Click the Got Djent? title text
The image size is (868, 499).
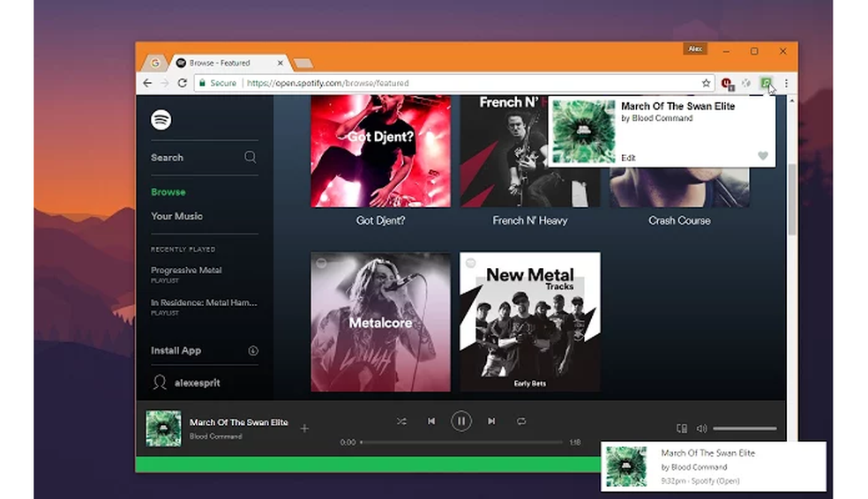tap(381, 220)
